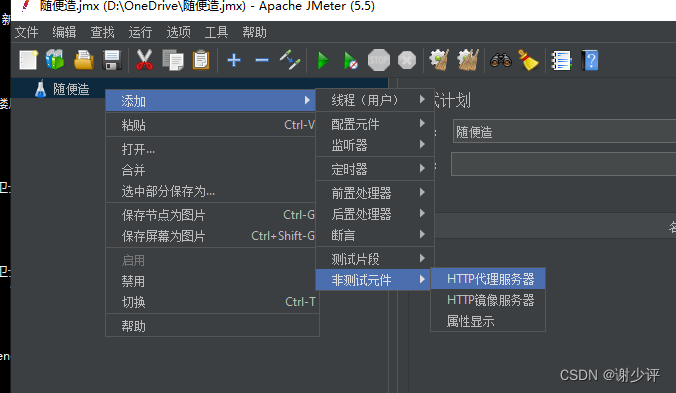Expand the 线程（用户） submenu
676x393 pixels.
coord(375,100)
